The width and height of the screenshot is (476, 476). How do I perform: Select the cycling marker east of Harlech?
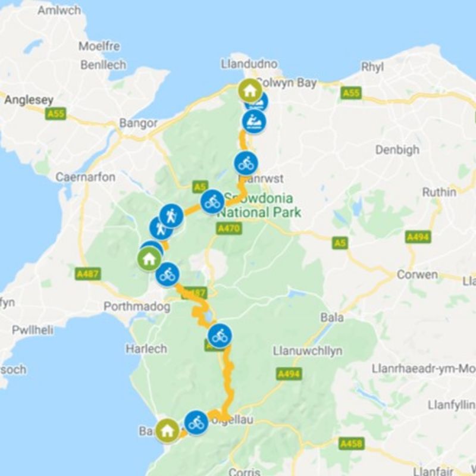(220, 336)
